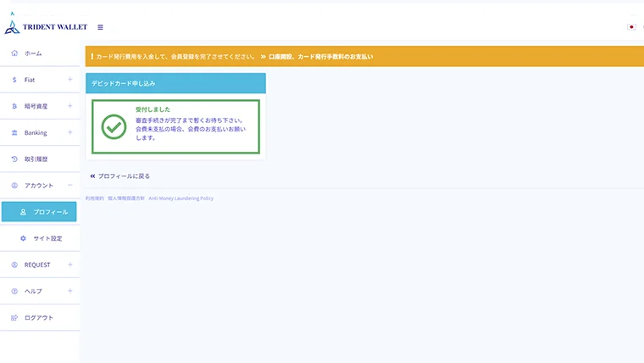644x363 pixels.
Task: Click the ログアウト exit icon
Action: [x=14, y=318]
